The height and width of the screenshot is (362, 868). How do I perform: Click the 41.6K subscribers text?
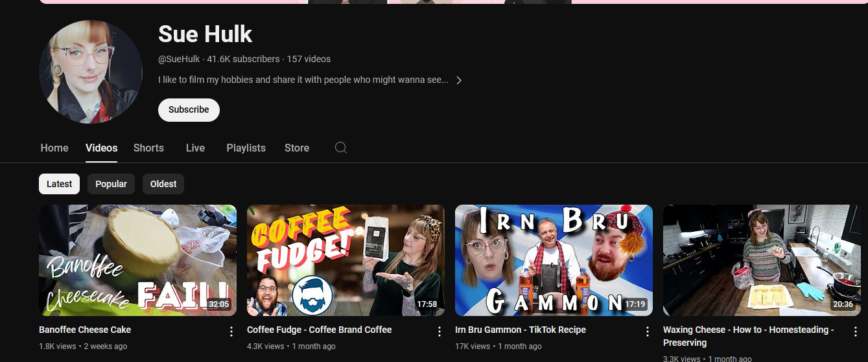point(243,59)
